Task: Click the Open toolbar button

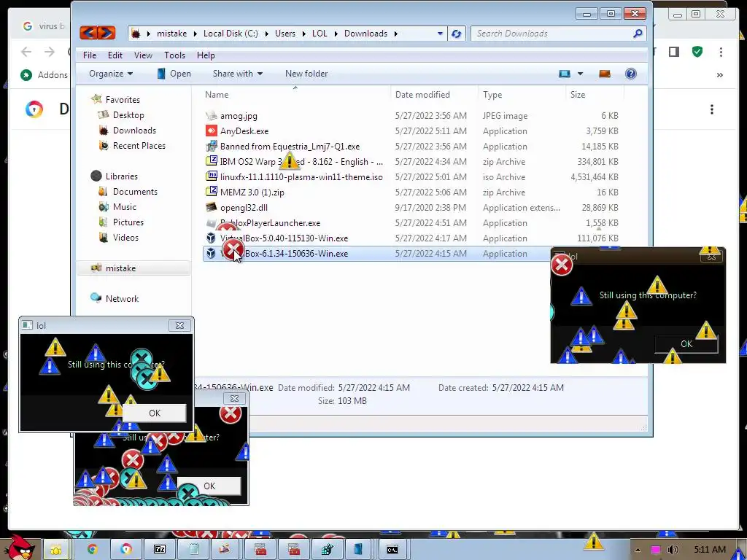Action: click(x=174, y=74)
